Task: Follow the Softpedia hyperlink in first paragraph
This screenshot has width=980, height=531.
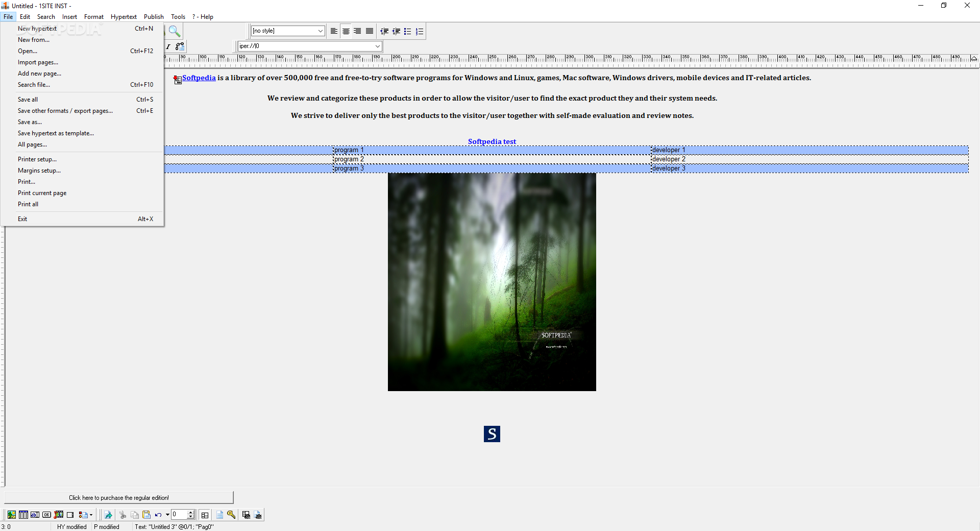Action: coord(199,78)
